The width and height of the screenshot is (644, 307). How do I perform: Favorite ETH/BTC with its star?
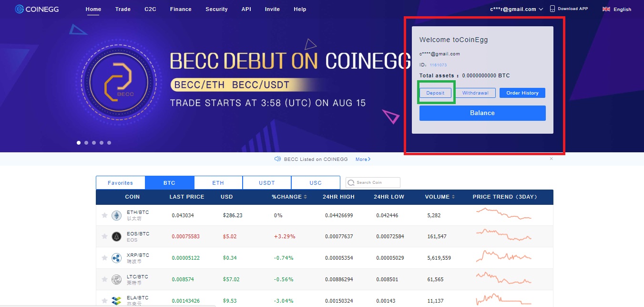104,215
